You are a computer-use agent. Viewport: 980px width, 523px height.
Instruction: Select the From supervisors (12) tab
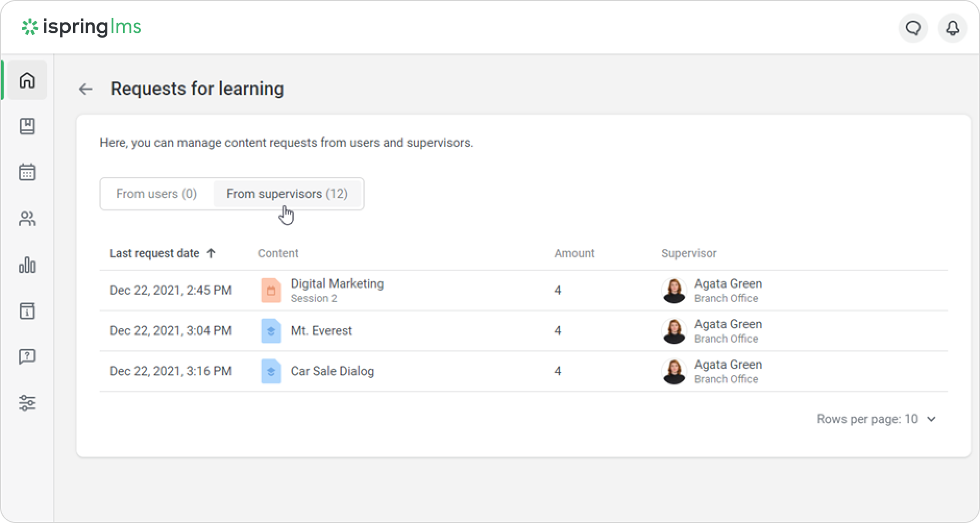(287, 194)
